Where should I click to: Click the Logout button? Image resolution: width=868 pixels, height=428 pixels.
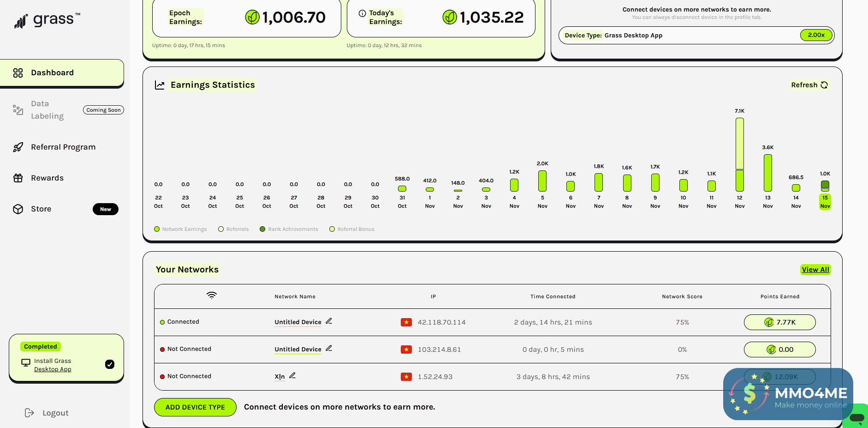coord(47,413)
